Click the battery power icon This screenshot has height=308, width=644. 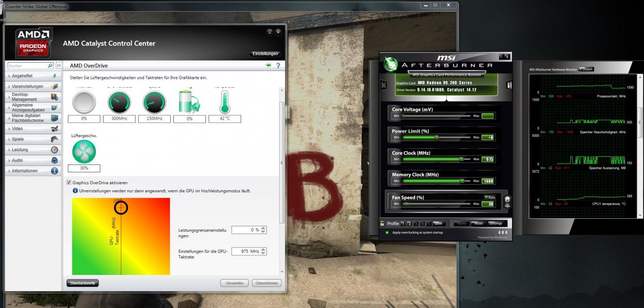[x=189, y=102]
